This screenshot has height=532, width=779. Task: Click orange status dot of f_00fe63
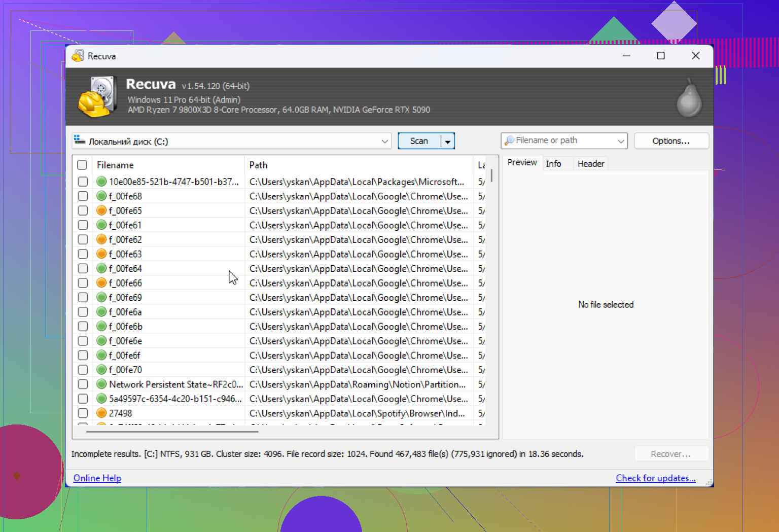pyautogui.click(x=101, y=254)
